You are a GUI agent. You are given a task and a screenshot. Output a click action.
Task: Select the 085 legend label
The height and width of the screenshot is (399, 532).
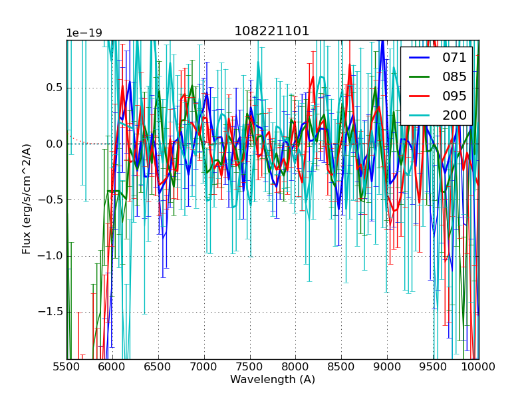454,77
